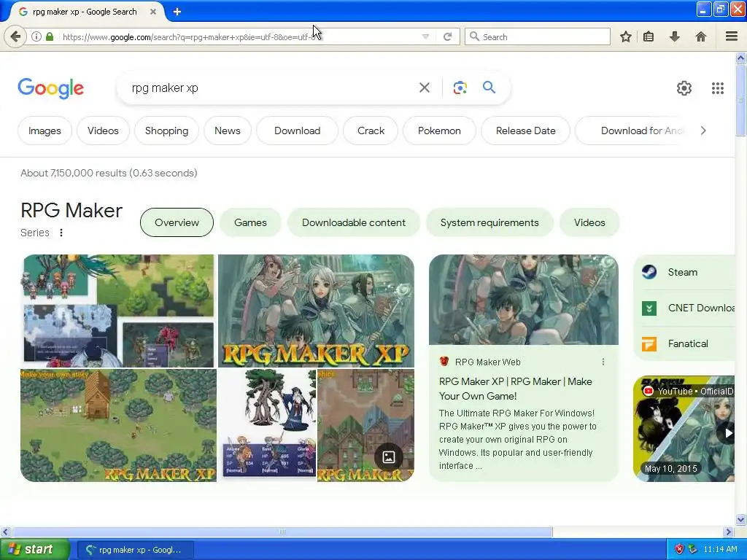Open the Google apps grid

(x=718, y=88)
